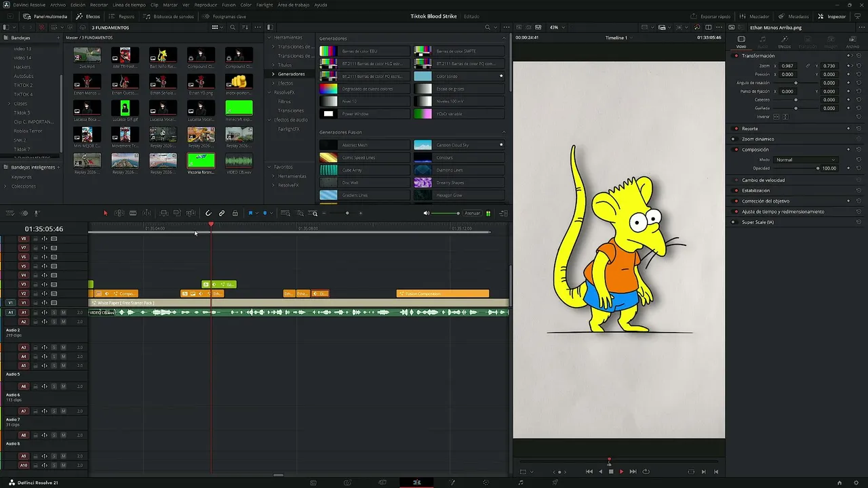Open the Deliver page rocket icon
The width and height of the screenshot is (868, 488).
(555, 483)
